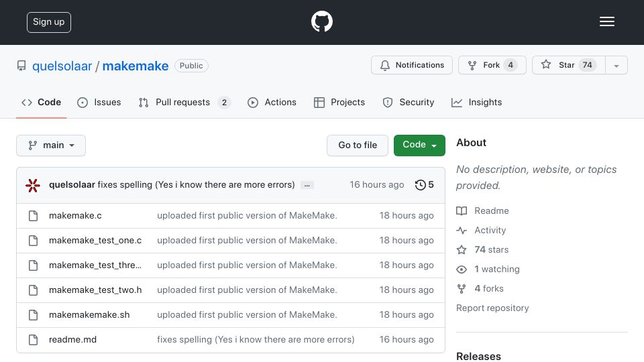The width and height of the screenshot is (644, 362).
Task: Expand the green Code dropdown
Action: click(x=419, y=145)
